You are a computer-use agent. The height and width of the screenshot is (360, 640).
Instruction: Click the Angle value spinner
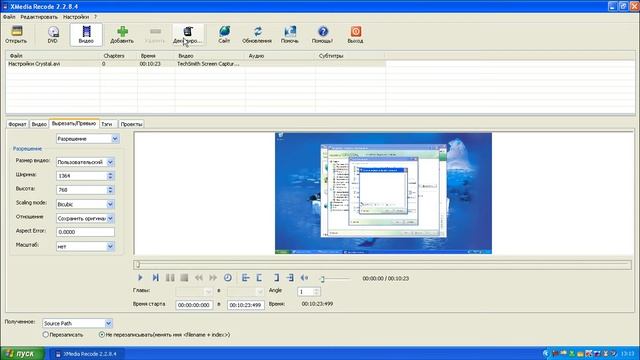coord(316,291)
